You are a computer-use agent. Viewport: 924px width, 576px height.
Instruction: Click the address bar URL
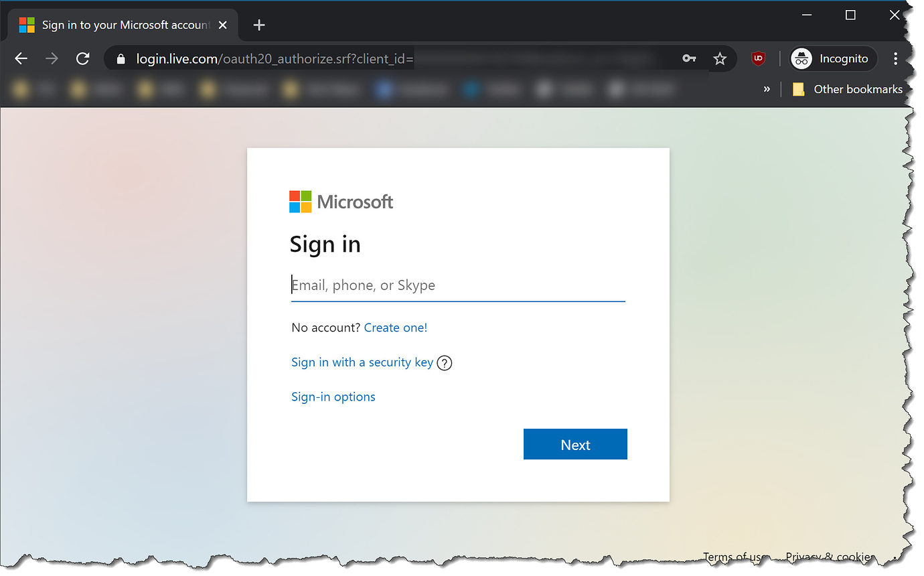tap(275, 59)
